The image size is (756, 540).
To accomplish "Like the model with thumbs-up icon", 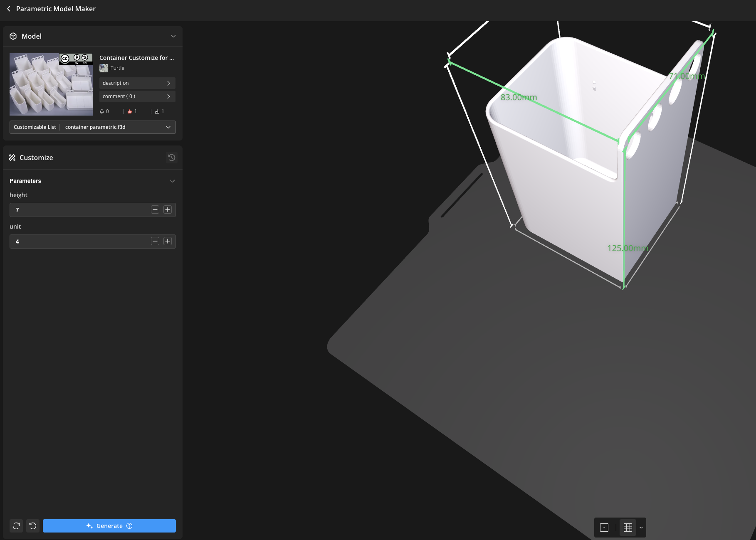I will 130,111.
